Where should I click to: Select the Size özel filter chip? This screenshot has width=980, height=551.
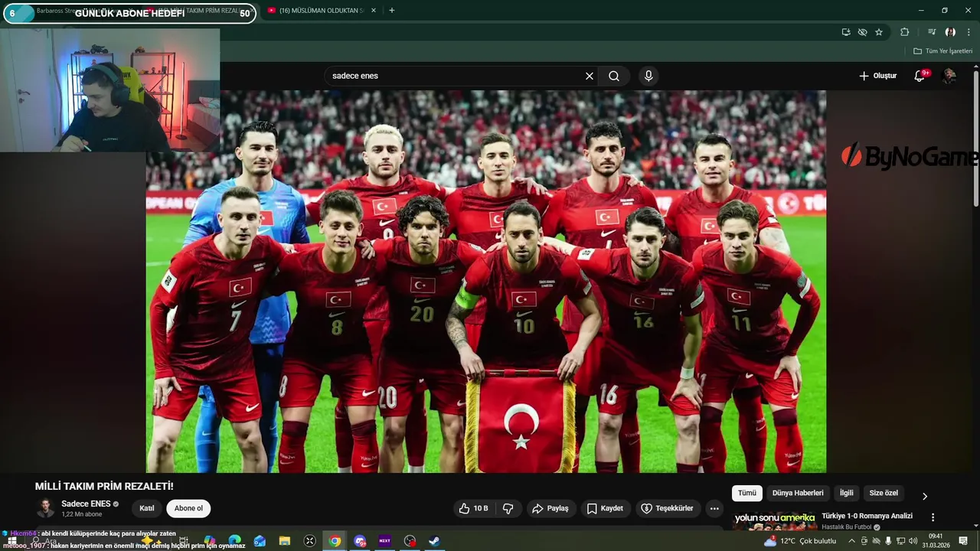[884, 493]
